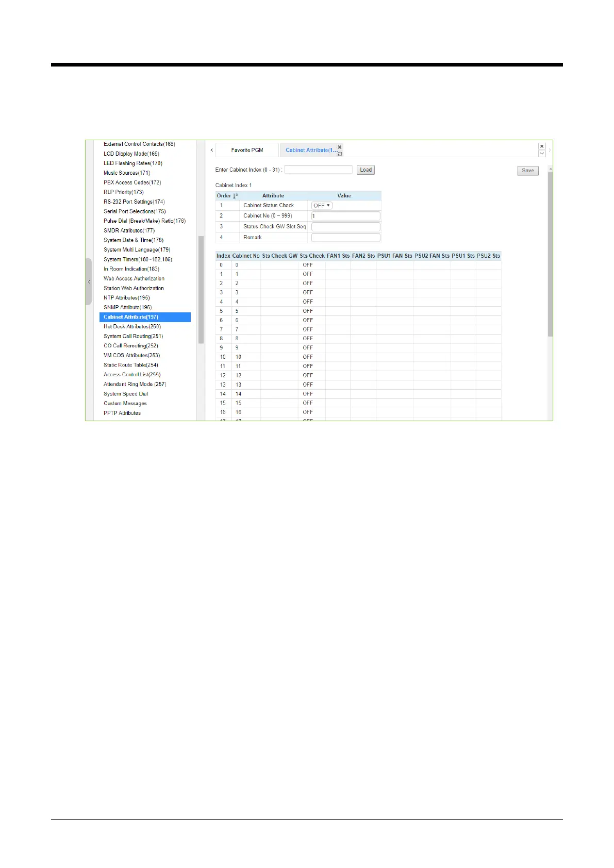Image resolution: width=614 pixels, height=868 pixels.
Task: Open SMDR Attributes(177)
Action: [129, 231]
